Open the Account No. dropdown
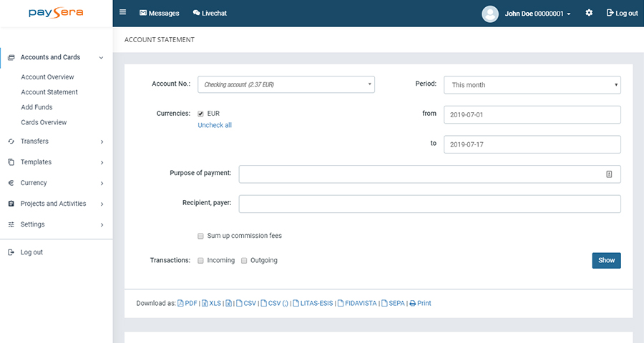Image resolution: width=644 pixels, height=343 pixels. pos(286,84)
